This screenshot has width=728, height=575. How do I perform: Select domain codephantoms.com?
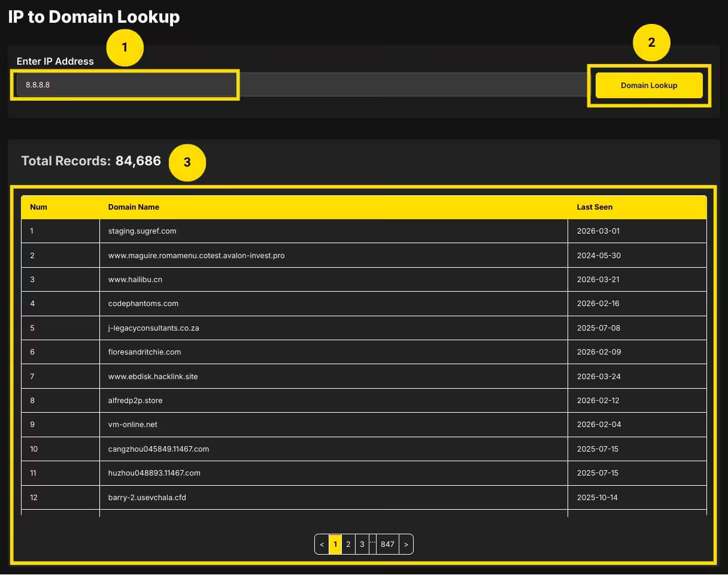coord(143,304)
